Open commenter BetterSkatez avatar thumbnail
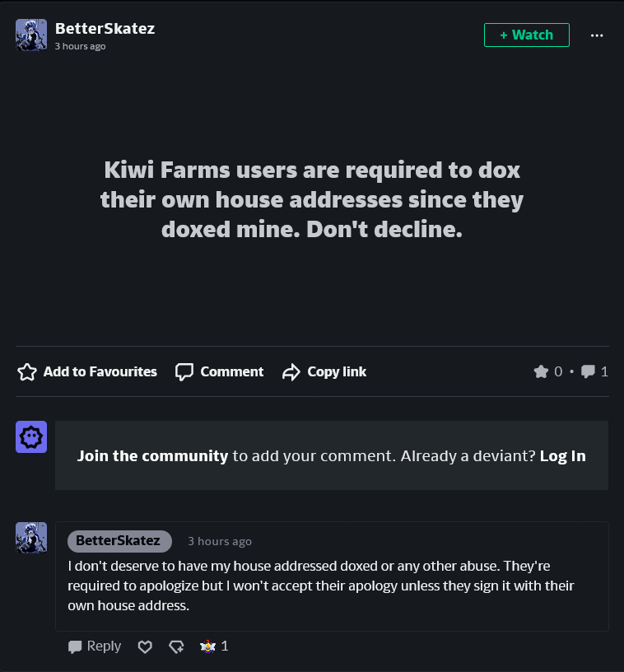Viewport: 624px width, 672px height. [31, 538]
